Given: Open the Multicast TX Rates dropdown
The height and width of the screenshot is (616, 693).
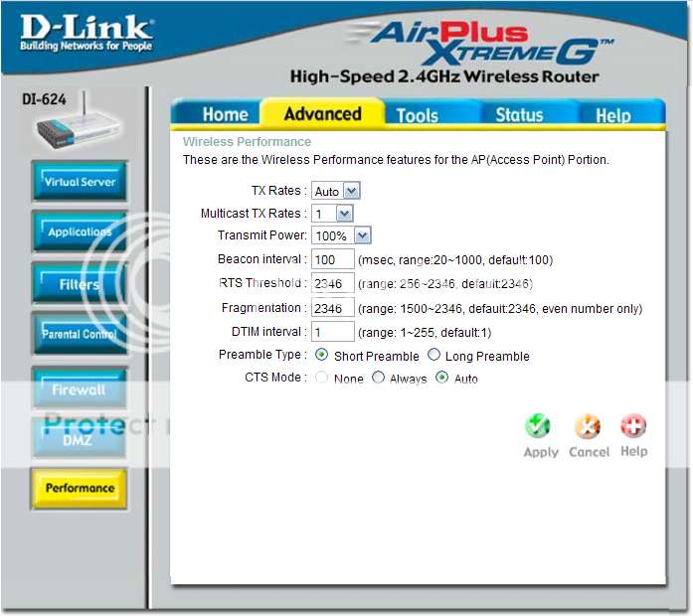Looking at the screenshot, I should point(332,214).
